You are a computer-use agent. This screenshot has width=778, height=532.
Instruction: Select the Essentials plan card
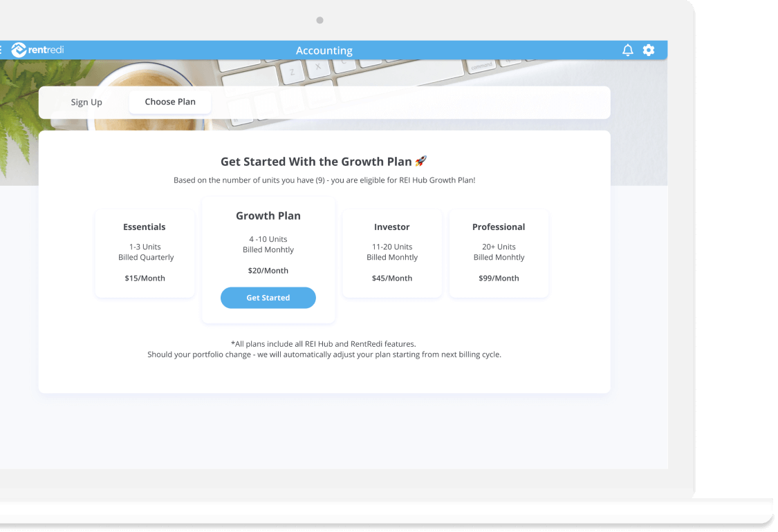coord(145,254)
